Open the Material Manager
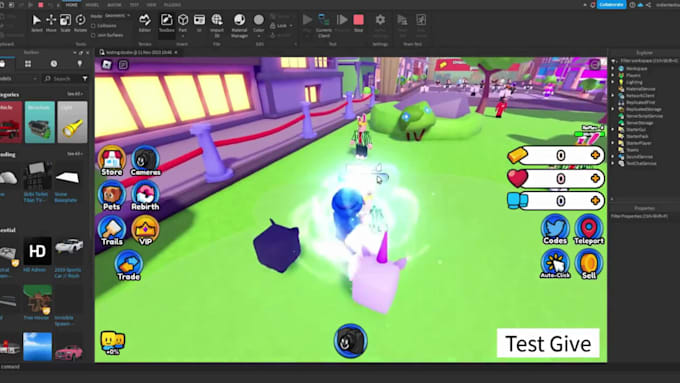This screenshot has width=680, height=383. [x=239, y=25]
